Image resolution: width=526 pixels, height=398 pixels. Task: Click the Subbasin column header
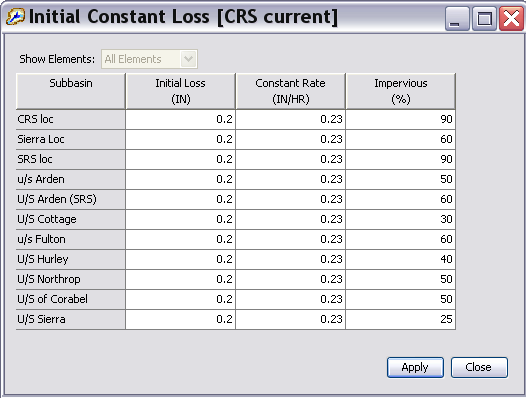71,91
